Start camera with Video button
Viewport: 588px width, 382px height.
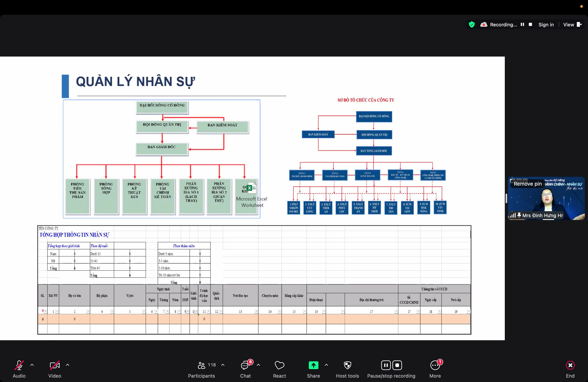point(55,365)
